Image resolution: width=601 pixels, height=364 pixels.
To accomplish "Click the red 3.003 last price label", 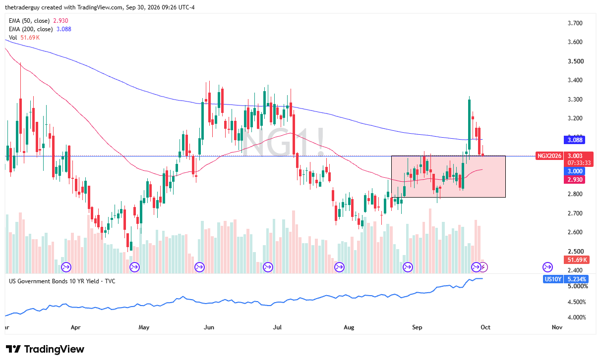I will [x=574, y=156].
